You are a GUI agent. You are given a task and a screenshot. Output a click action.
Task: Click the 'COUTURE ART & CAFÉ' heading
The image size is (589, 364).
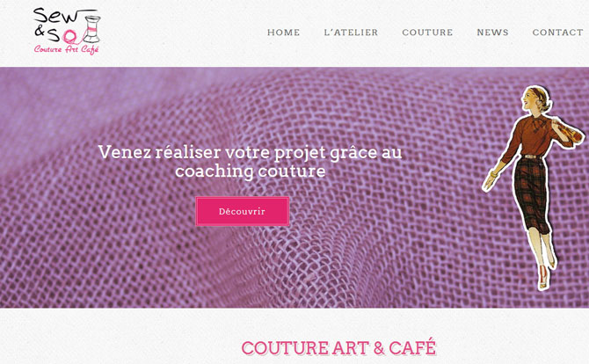pyautogui.click(x=338, y=347)
